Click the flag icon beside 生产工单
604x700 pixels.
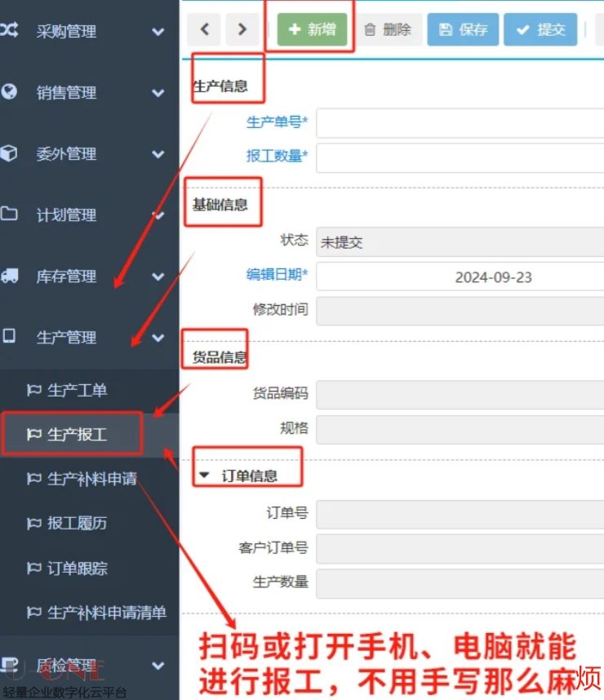(x=34, y=390)
